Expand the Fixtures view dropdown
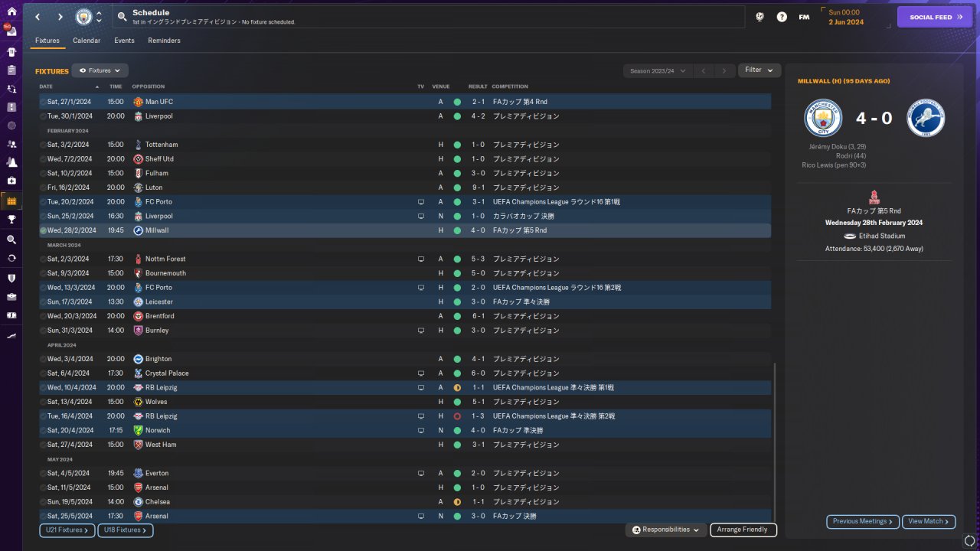Image resolution: width=980 pixels, height=551 pixels. click(100, 70)
